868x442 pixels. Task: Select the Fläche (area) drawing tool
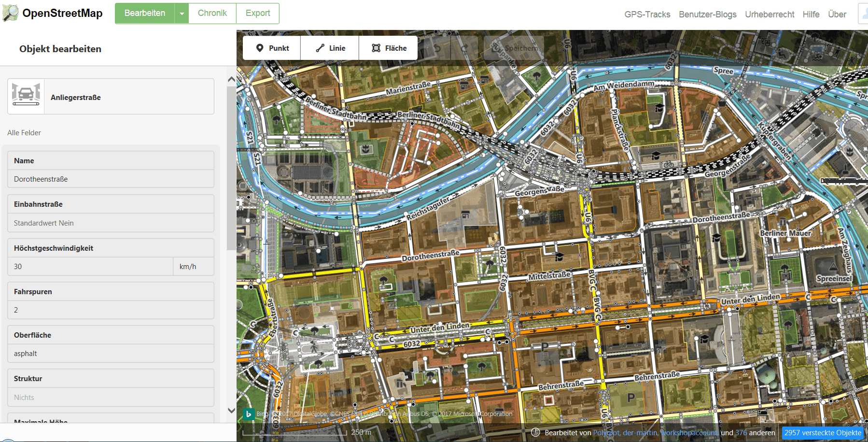(x=388, y=48)
